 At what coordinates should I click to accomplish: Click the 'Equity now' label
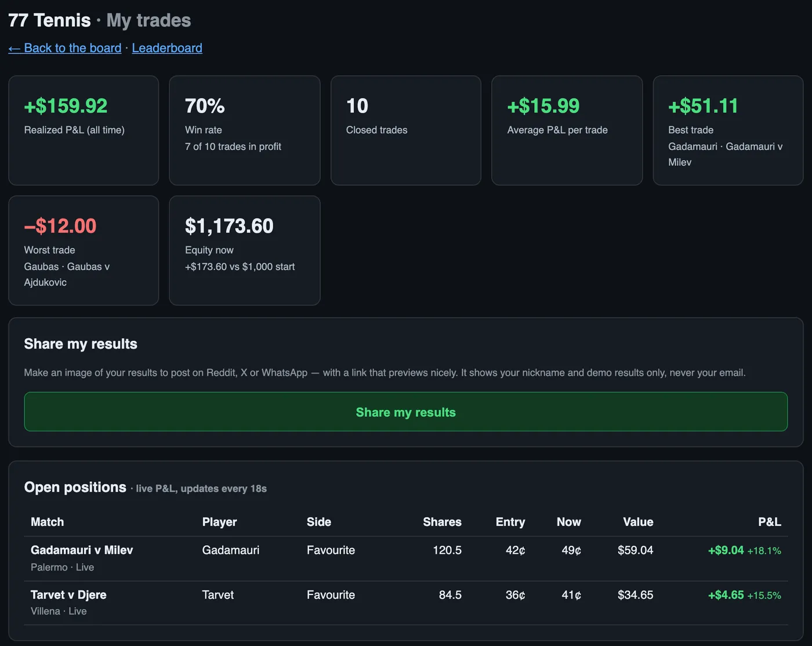tap(209, 250)
